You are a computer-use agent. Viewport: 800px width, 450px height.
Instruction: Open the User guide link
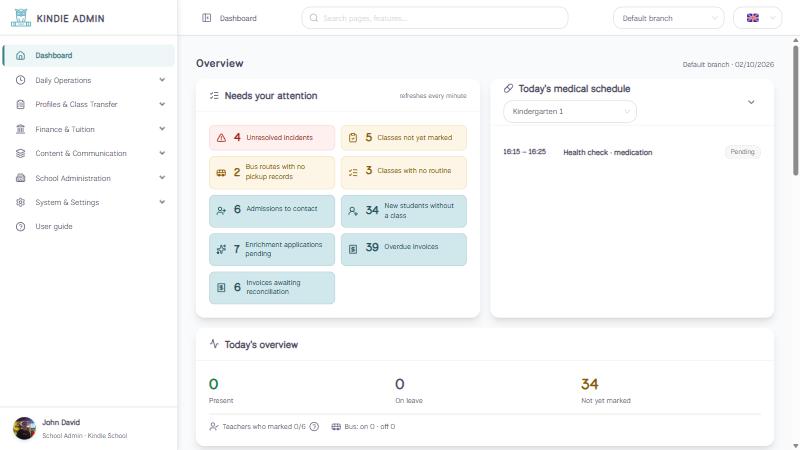click(x=89, y=227)
